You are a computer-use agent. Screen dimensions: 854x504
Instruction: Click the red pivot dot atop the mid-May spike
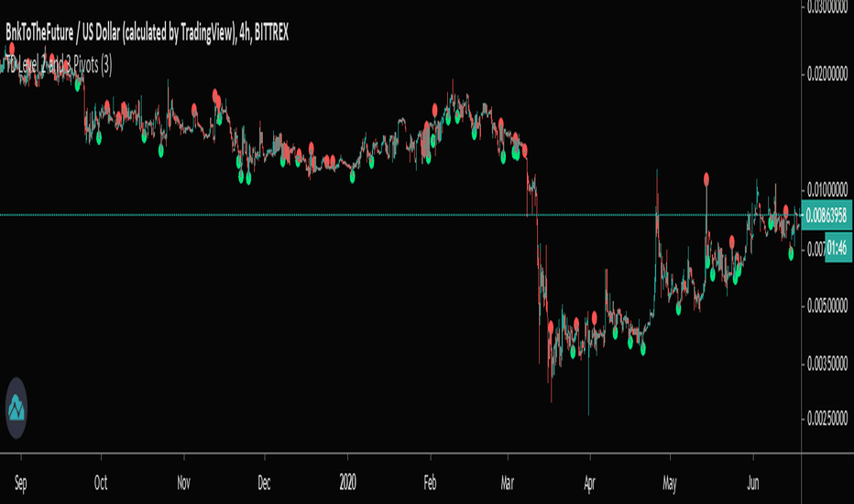point(706,179)
